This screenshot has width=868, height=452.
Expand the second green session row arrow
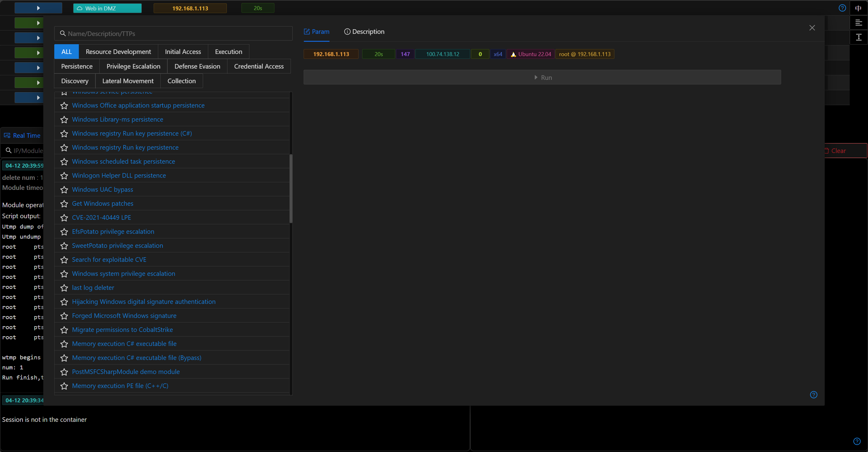(x=38, y=53)
